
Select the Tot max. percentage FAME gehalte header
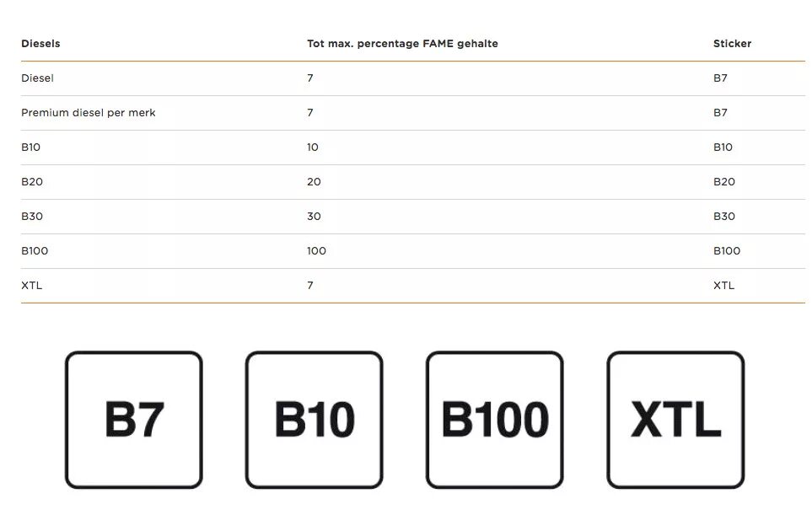[x=402, y=44]
